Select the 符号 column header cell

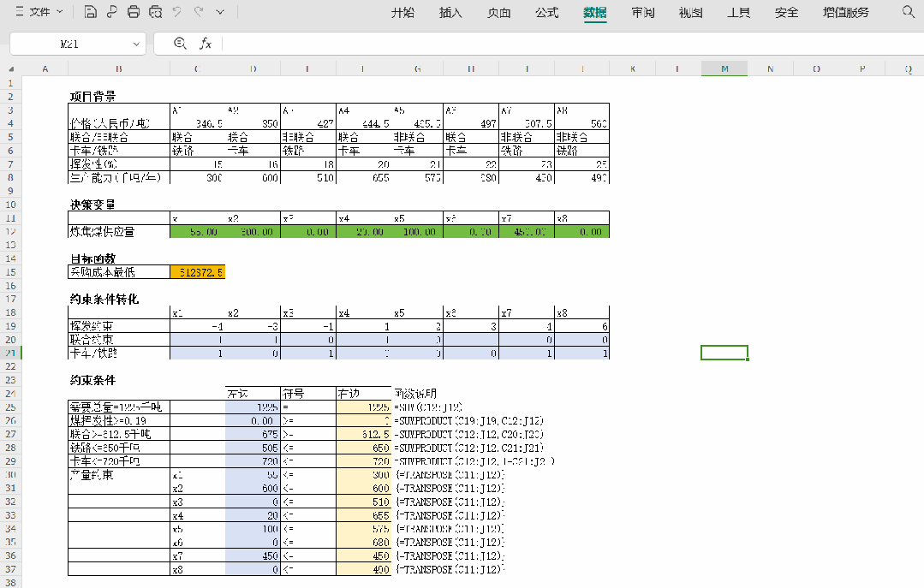[x=308, y=394]
